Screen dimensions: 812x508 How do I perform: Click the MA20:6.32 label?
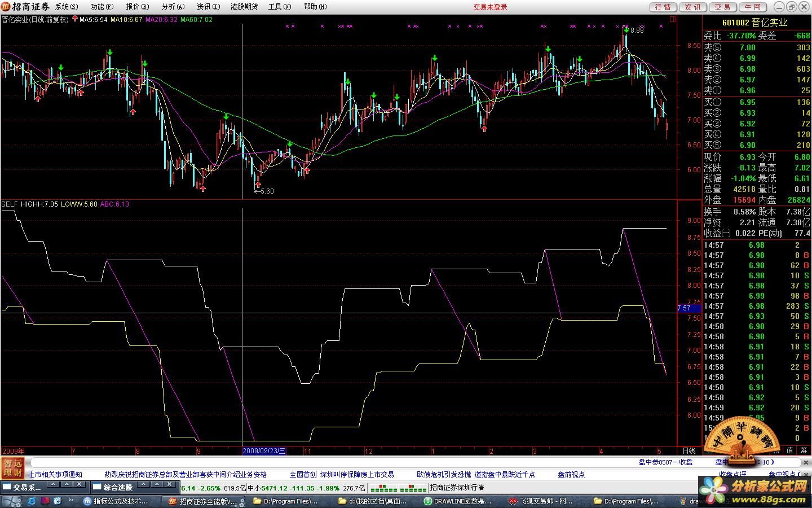click(161, 19)
